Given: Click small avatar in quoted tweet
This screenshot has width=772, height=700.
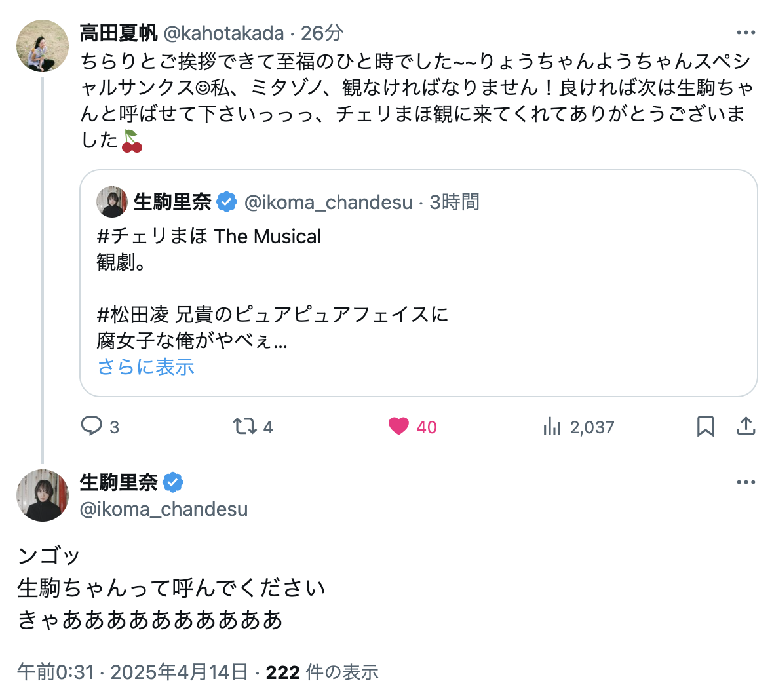Looking at the screenshot, I should tap(112, 202).
